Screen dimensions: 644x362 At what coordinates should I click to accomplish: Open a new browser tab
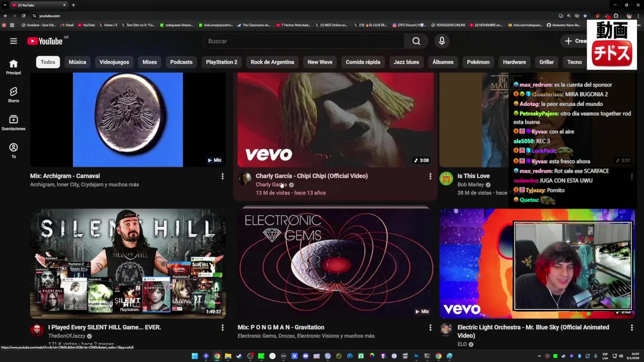tap(73, 5)
